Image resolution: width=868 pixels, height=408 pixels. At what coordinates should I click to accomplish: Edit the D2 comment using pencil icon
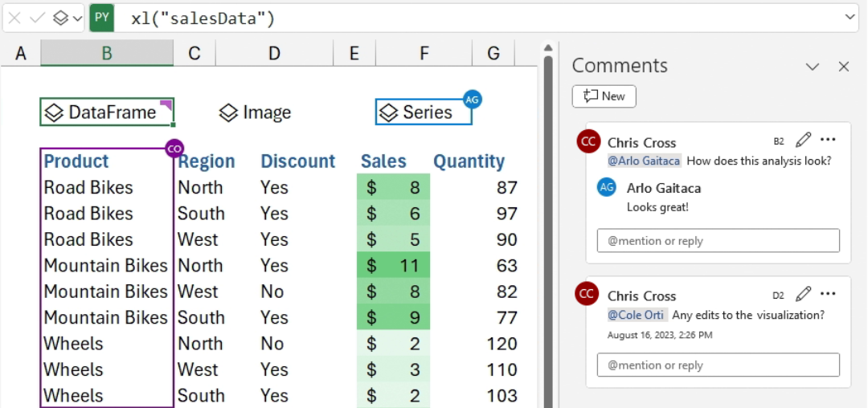coord(803,294)
